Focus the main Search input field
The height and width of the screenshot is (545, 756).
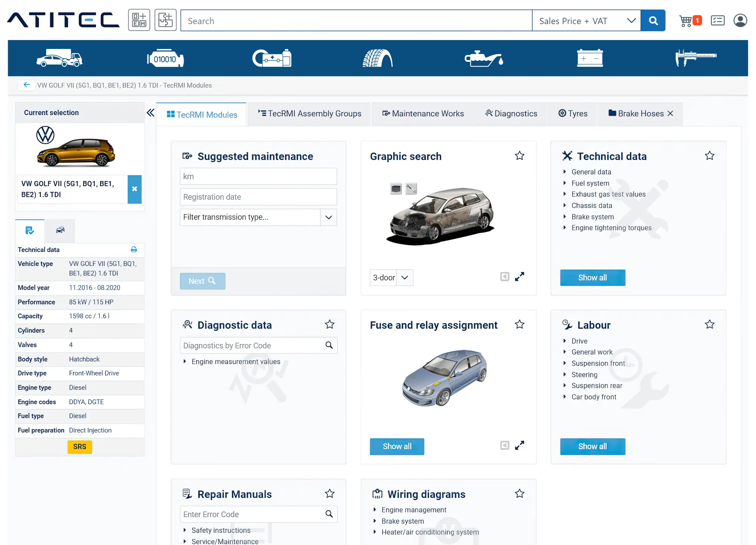[x=356, y=21]
